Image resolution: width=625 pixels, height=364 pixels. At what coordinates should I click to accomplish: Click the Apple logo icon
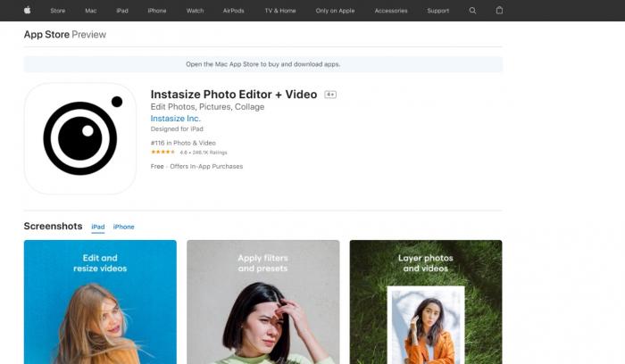click(x=27, y=11)
